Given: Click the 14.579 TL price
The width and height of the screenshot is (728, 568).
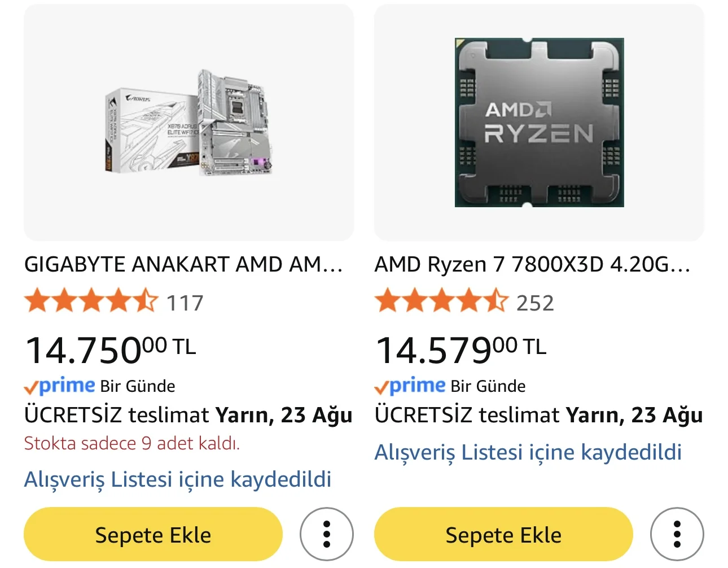Looking at the screenshot, I should pos(461,349).
